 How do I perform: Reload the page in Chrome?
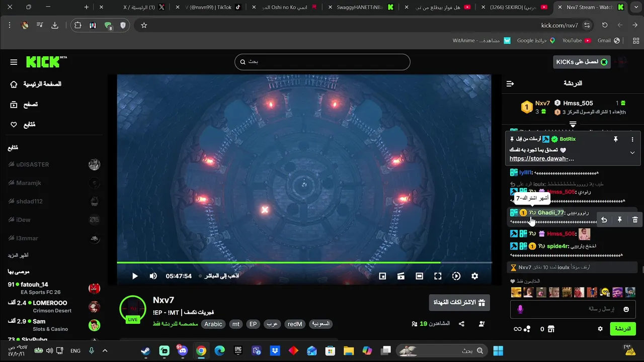tap(605, 25)
